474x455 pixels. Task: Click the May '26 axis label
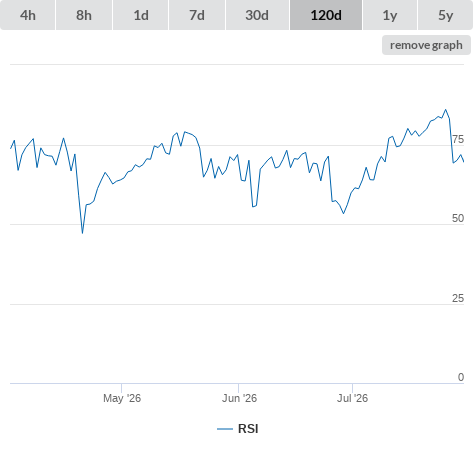tap(122, 398)
